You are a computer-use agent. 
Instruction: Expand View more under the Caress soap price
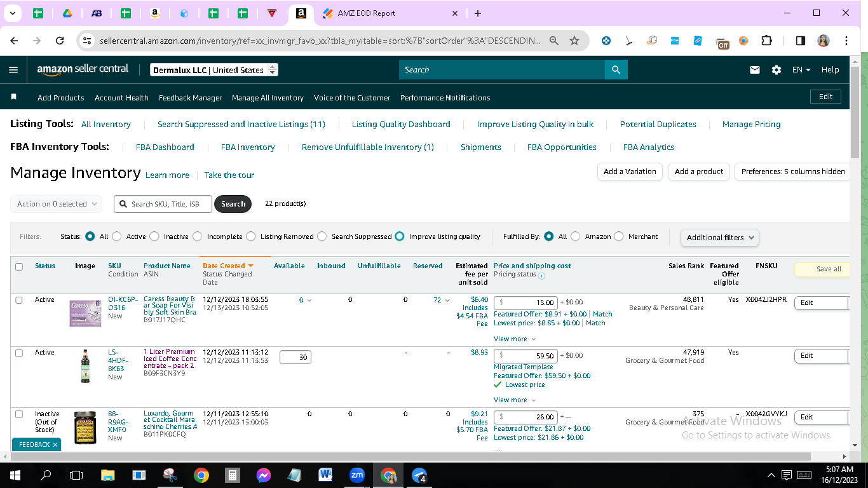(515, 339)
